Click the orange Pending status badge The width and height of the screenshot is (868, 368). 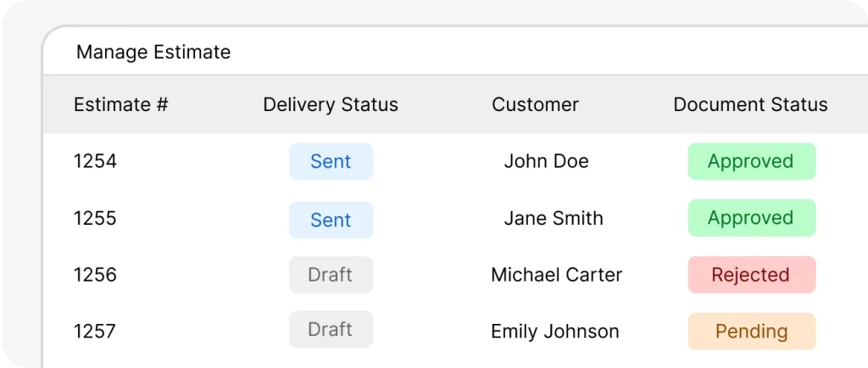(x=752, y=331)
